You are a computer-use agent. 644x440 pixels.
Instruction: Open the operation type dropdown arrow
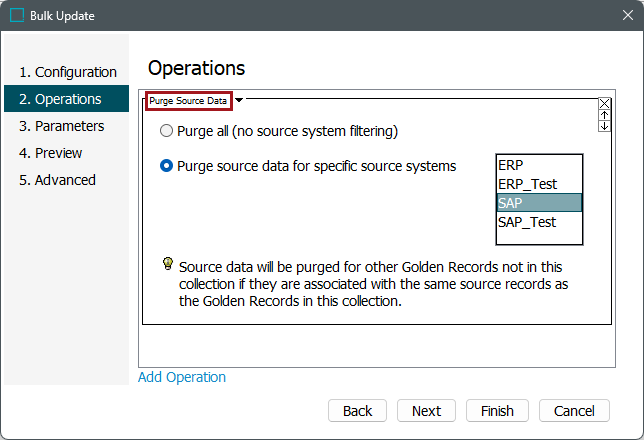239,100
